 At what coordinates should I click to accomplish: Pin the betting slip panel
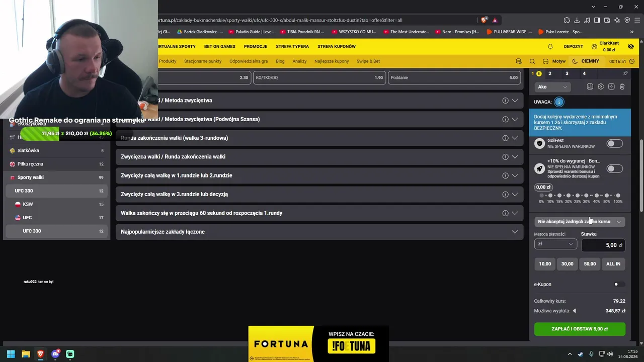point(625,73)
